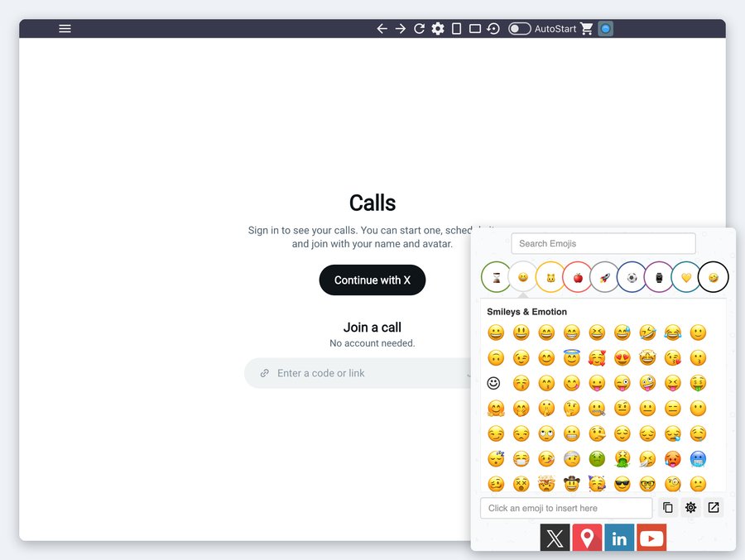Open the emoji picker settings gear
This screenshot has height=560, width=745.
[690, 507]
